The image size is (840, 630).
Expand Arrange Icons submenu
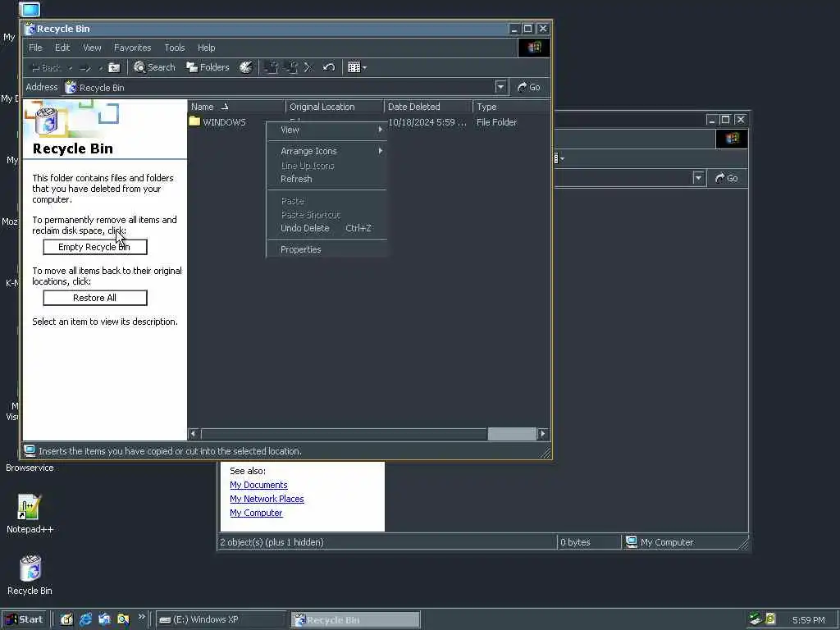[x=326, y=151]
